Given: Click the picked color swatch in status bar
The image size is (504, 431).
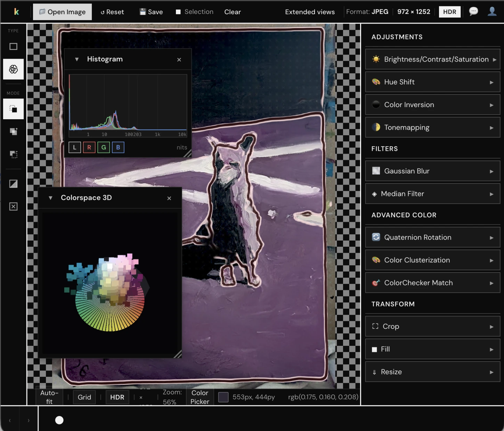Looking at the screenshot, I should click(223, 397).
